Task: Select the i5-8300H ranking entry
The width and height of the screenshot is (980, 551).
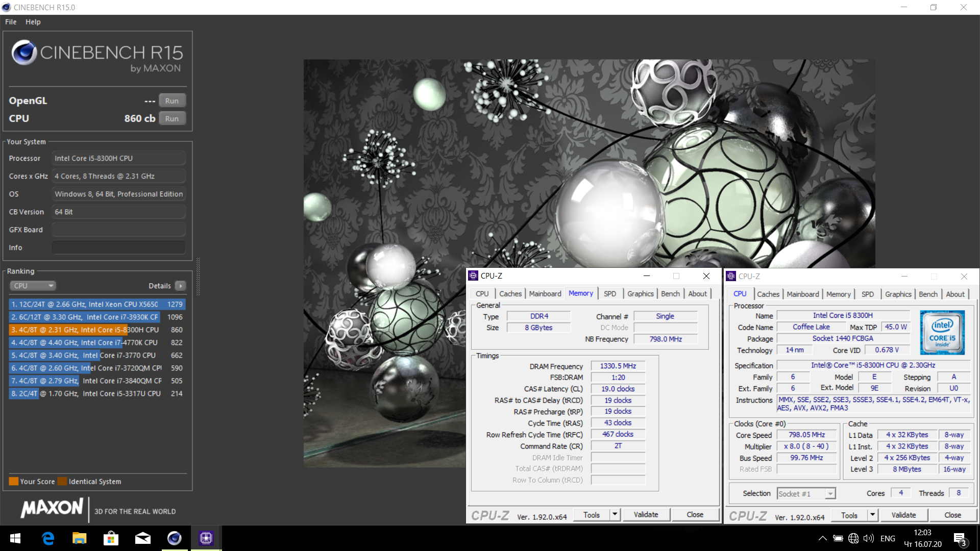Action: [97, 330]
